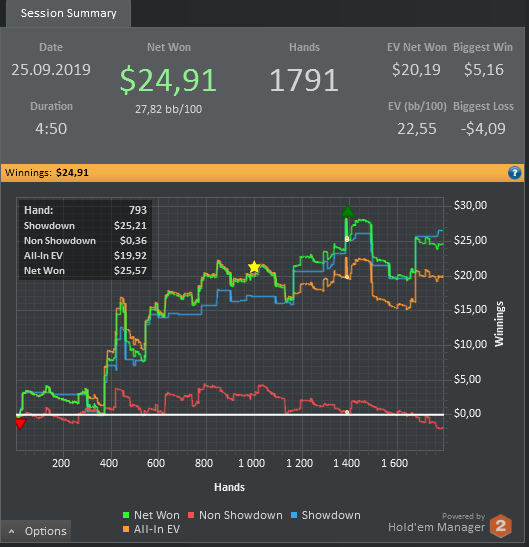Toggle the All-In EV legend entry
Viewport: 529px width, 547px height.
[151, 529]
